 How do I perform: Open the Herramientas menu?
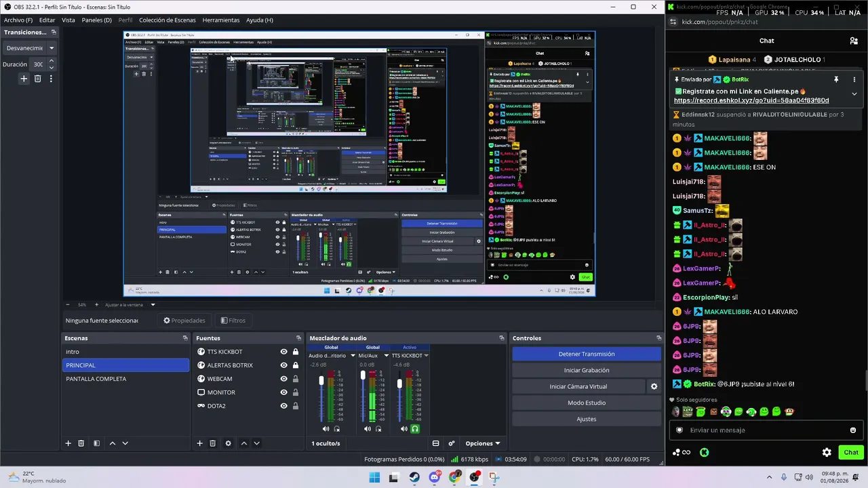[x=221, y=20]
